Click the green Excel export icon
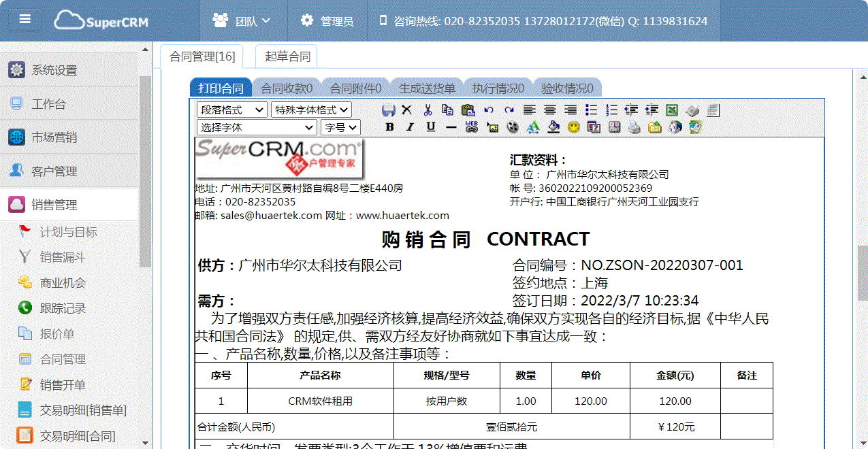Image resolution: width=868 pixels, height=449 pixels. click(672, 110)
